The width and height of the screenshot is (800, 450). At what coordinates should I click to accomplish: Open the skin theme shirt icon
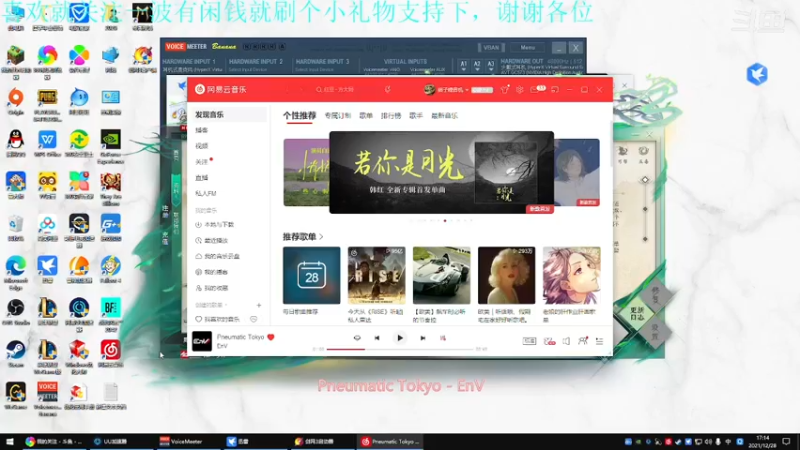505,89
